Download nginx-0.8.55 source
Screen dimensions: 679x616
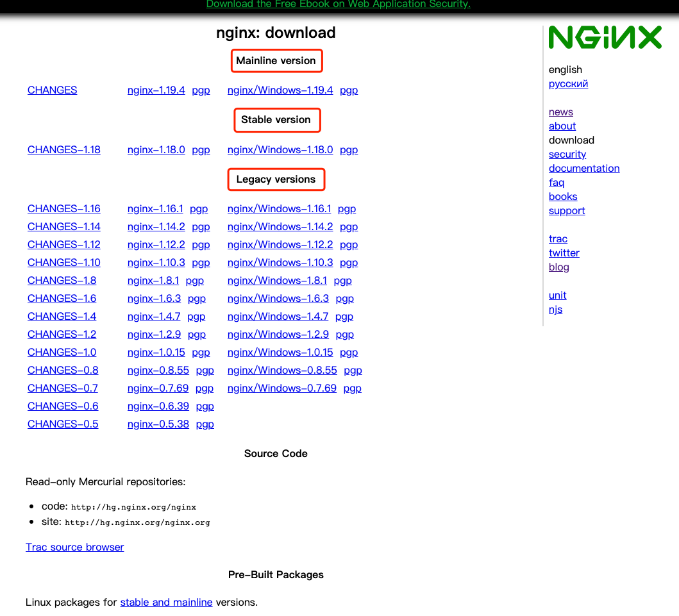point(158,370)
